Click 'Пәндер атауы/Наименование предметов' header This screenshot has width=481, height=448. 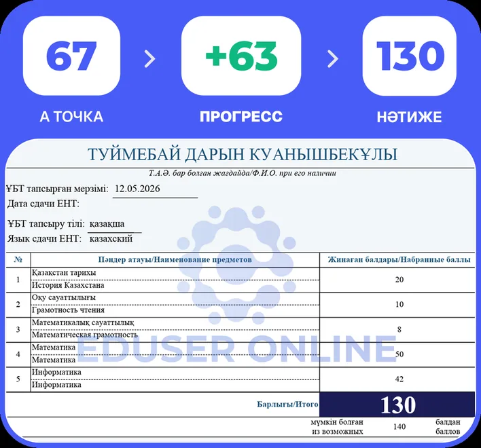point(175,260)
